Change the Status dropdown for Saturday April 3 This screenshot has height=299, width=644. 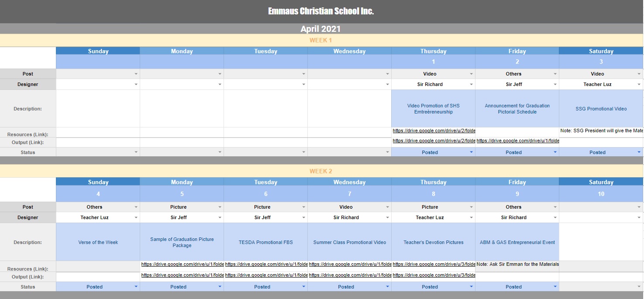coord(639,152)
